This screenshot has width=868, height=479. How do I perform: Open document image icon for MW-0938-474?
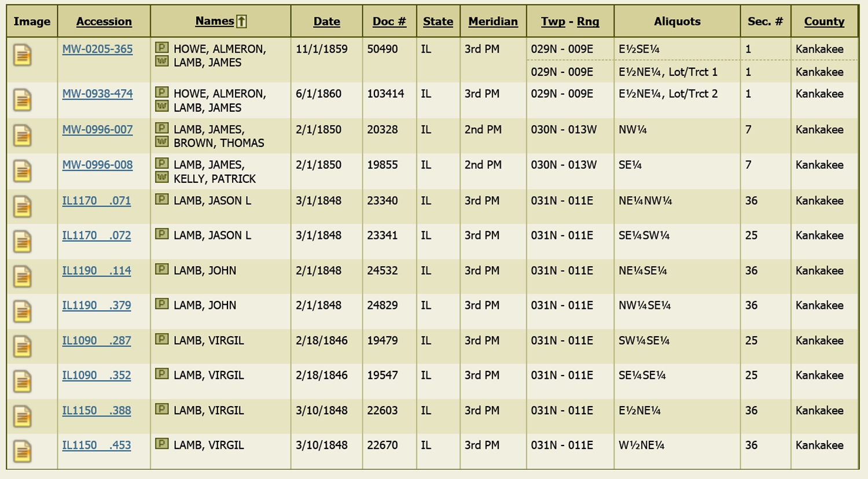tap(23, 100)
